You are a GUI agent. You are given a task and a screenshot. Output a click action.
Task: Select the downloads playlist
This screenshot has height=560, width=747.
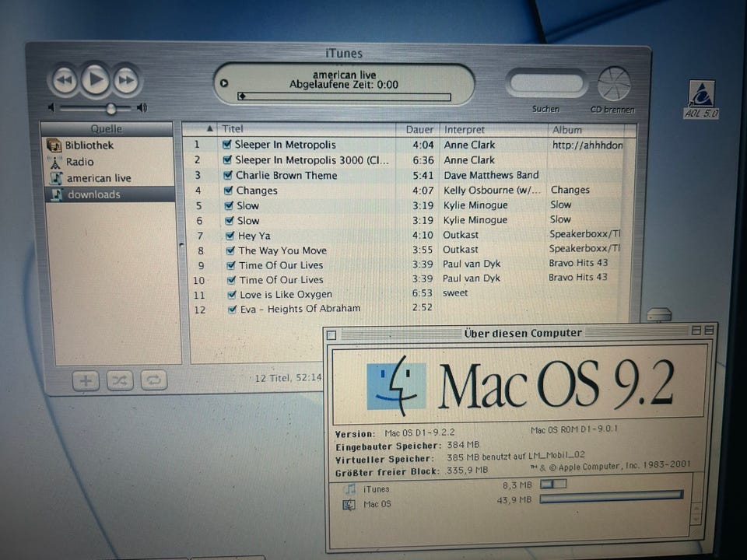(110, 194)
